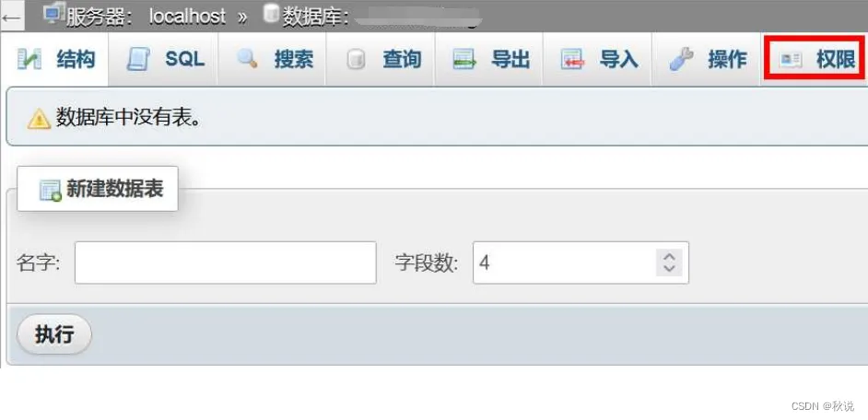The image size is (868, 420).
Task: Switch to the SQL tab
Action: point(163,59)
